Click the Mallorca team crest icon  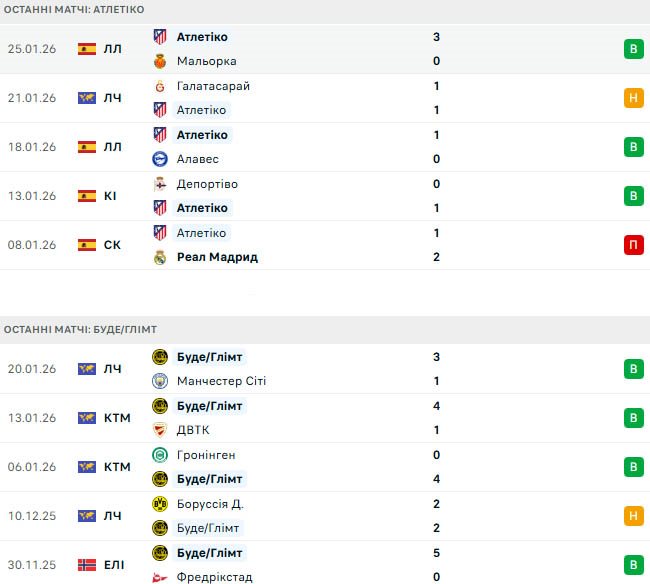click(x=159, y=61)
